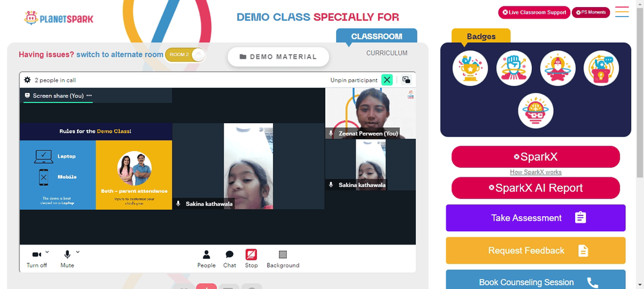644x289 pixels.
Task: Open the Screen share options ellipsis
Action: coord(89,95)
